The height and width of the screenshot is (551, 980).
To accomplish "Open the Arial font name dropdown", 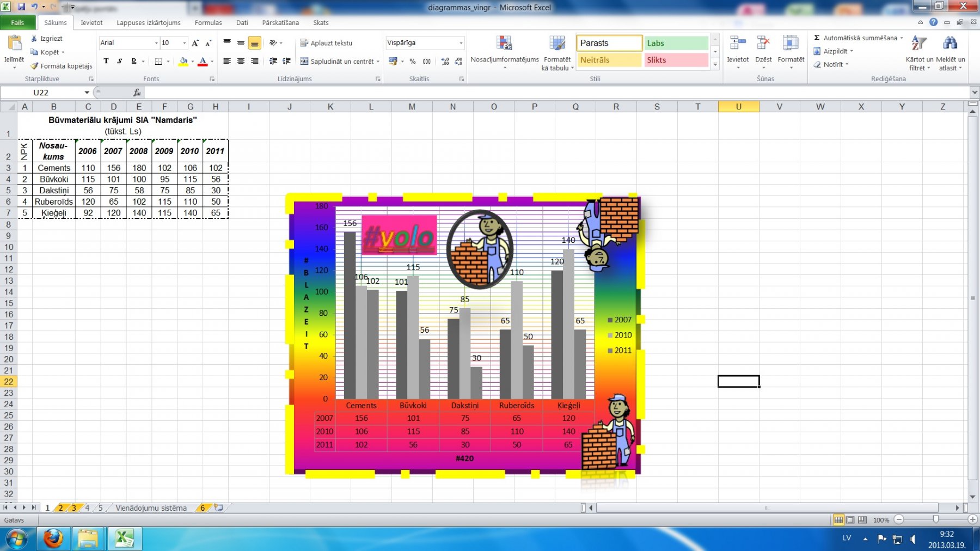I will click(x=156, y=43).
